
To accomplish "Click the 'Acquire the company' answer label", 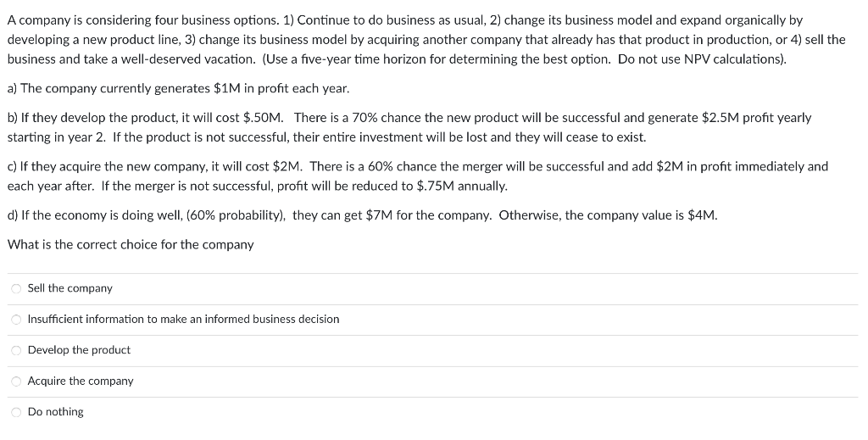I will (81, 381).
